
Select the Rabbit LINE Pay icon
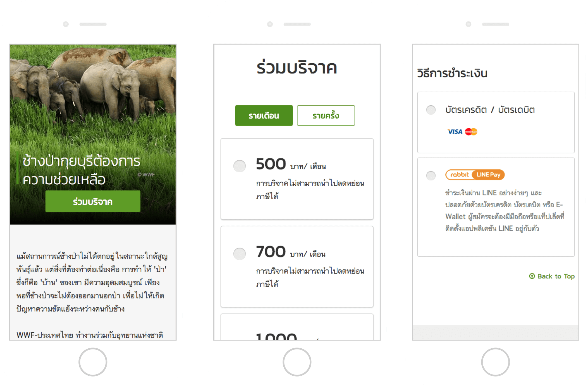(x=475, y=175)
